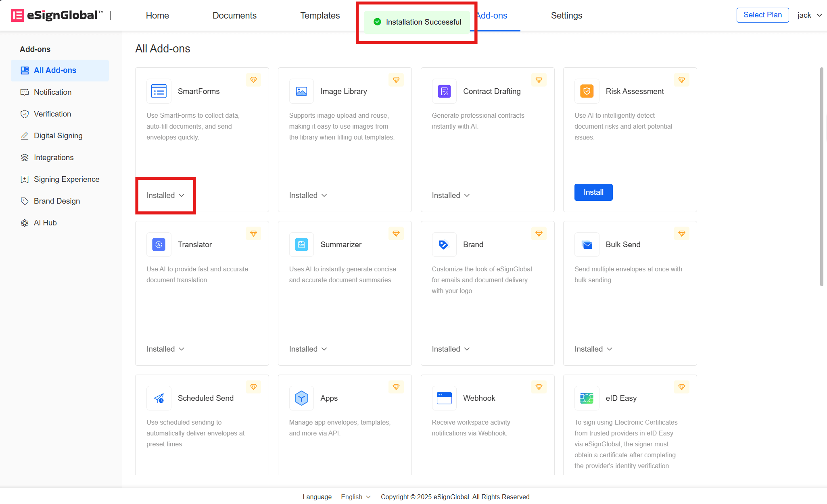Expand the Image Library Installed dropdown
The width and height of the screenshot is (827, 504).
point(308,195)
